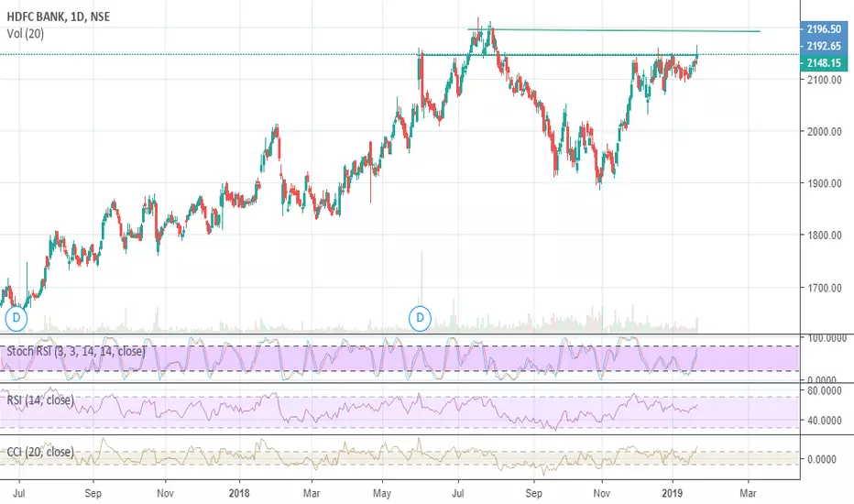Click the 2018 label on time axis

(239, 493)
